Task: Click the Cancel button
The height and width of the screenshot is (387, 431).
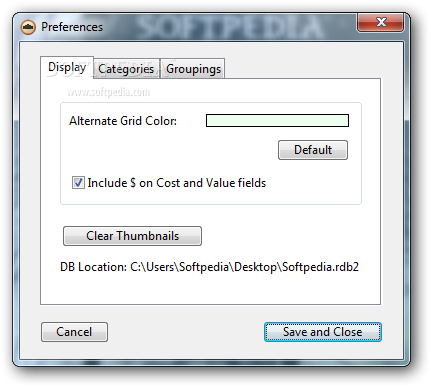Action: point(74,332)
